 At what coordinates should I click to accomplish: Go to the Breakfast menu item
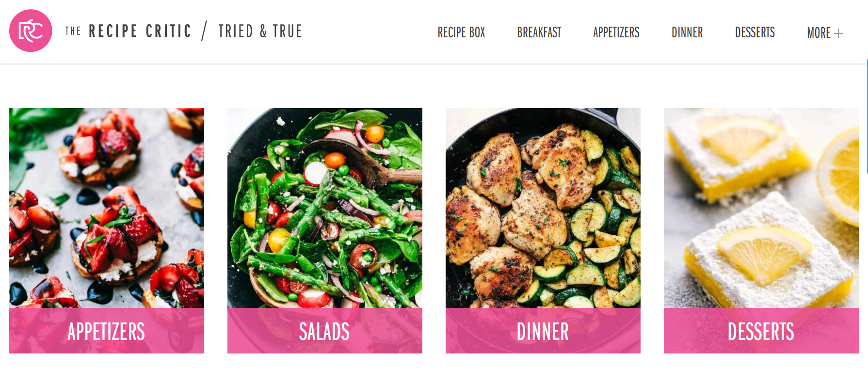pos(539,32)
